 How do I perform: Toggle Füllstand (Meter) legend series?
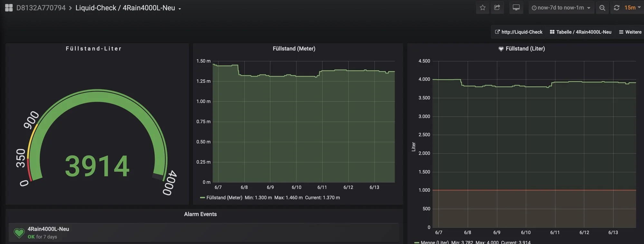(x=224, y=198)
